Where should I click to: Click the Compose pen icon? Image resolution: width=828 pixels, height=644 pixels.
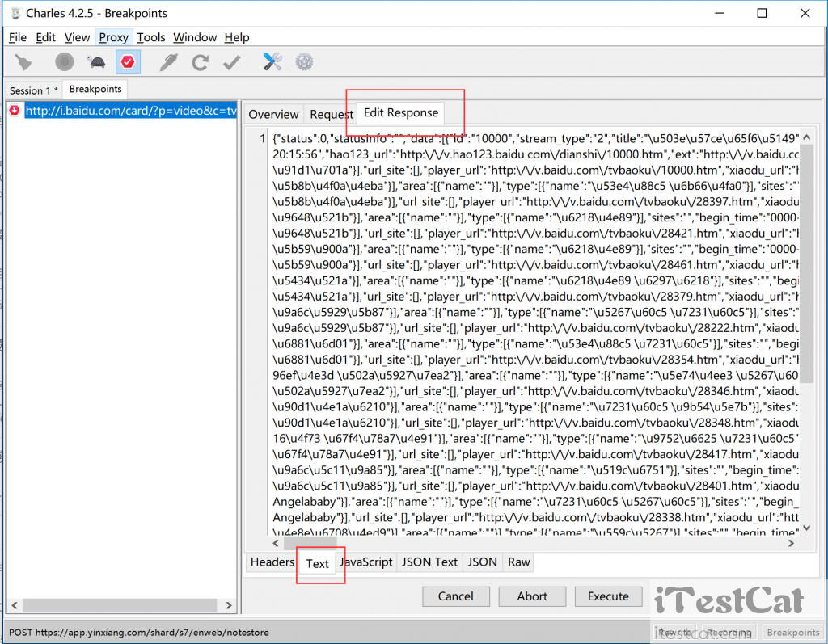(x=168, y=62)
